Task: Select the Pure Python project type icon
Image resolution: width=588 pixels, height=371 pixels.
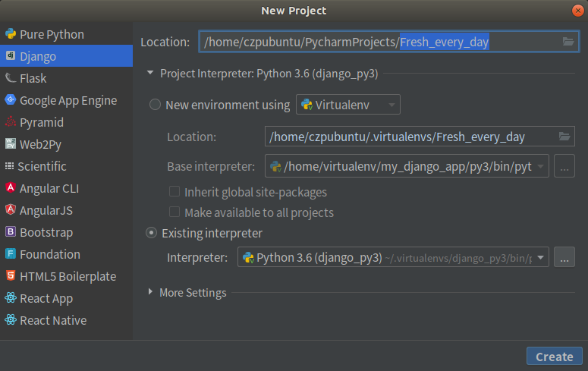Action: 11,34
